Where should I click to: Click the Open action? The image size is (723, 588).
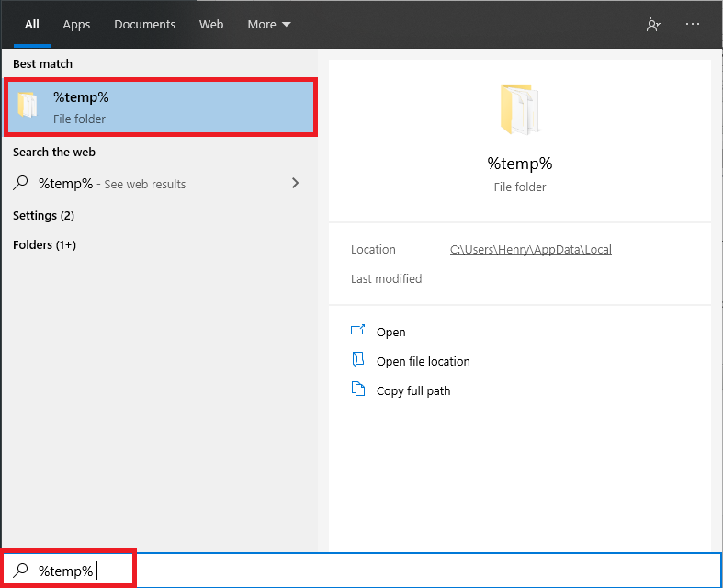[x=391, y=332]
